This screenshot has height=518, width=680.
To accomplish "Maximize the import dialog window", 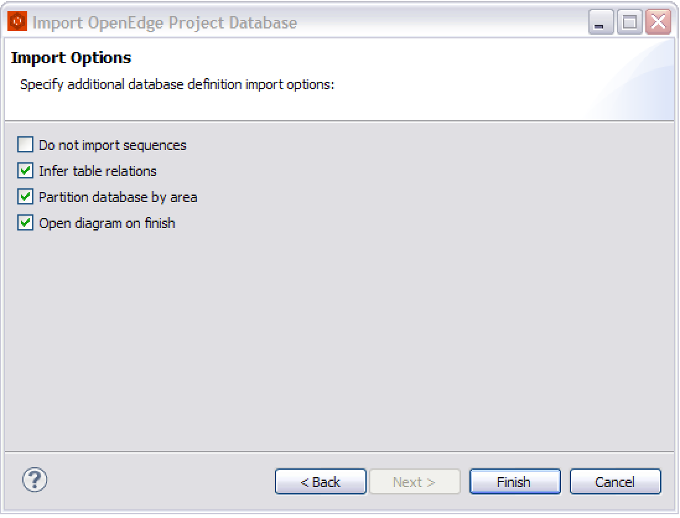I will point(629,23).
